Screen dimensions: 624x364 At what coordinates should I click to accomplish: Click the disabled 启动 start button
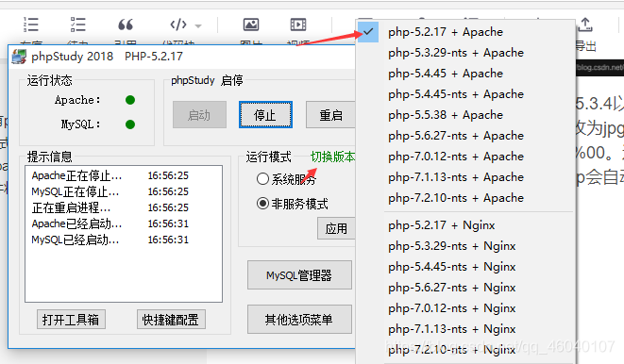click(199, 114)
